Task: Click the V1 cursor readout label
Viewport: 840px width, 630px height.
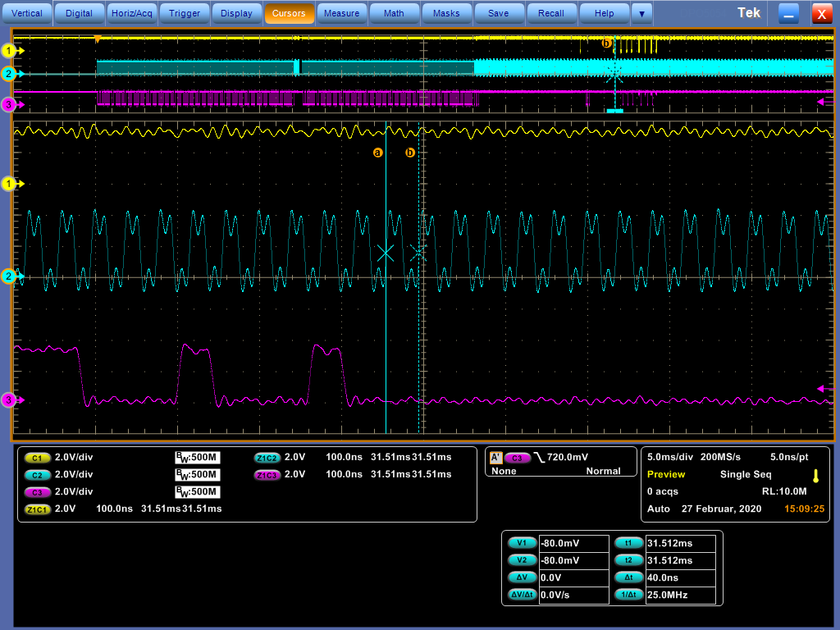Action: 522,543
